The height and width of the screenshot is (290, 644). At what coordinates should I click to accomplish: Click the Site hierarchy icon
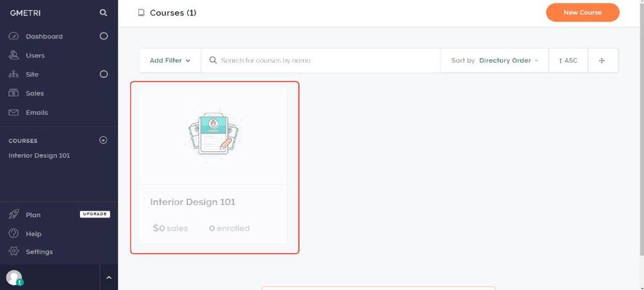(x=14, y=74)
